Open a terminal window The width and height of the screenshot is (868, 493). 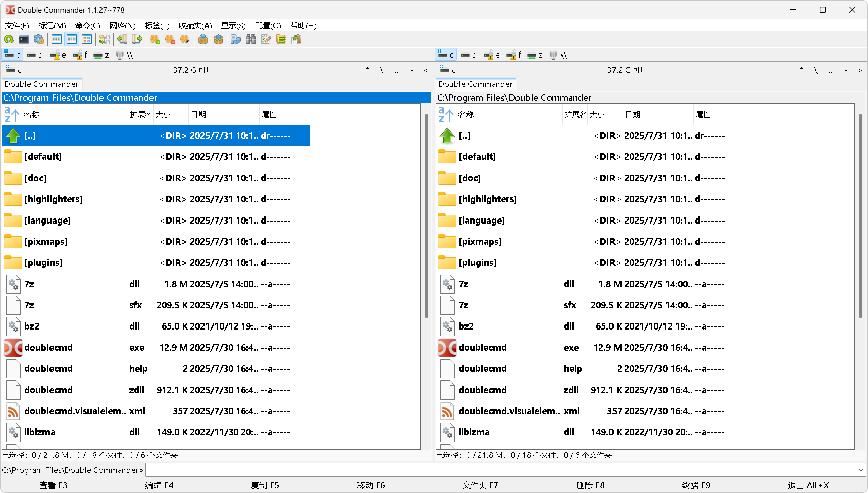(x=23, y=39)
